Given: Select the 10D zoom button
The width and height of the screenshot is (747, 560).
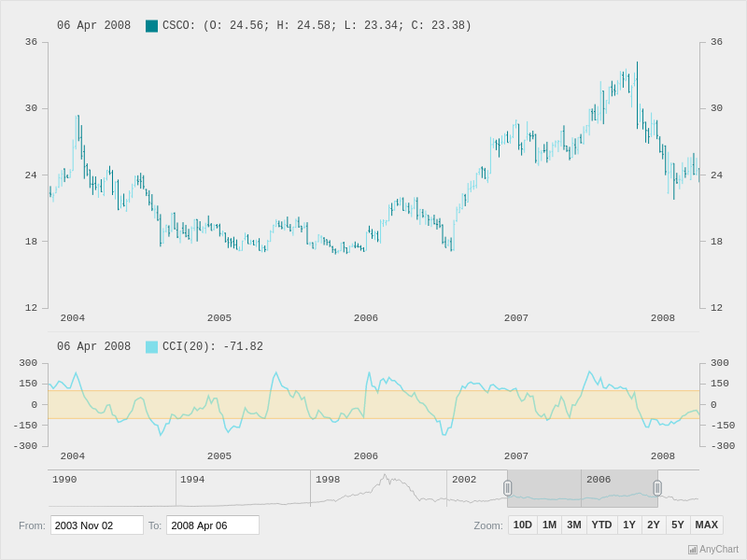Looking at the screenshot, I should coord(523,525).
